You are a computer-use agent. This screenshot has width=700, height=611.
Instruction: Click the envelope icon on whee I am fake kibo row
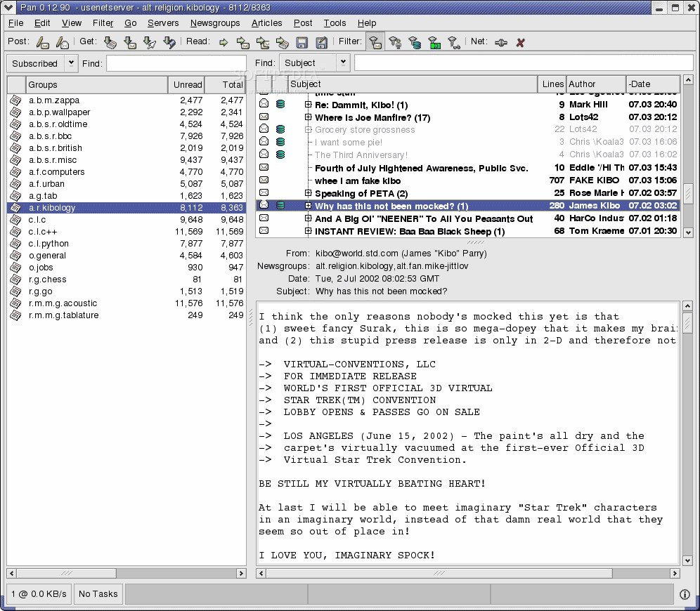[264, 180]
